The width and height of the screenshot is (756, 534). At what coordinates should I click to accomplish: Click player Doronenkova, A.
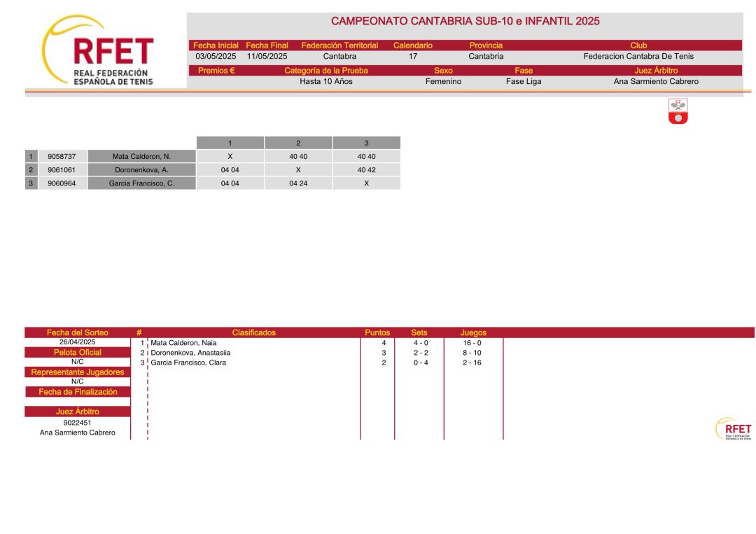[141, 169]
